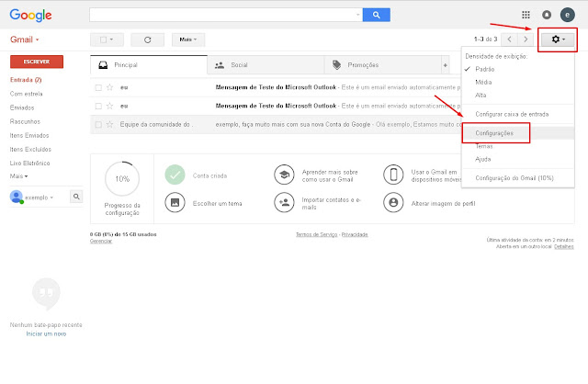The height and width of the screenshot is (384, 588).
Task: Open the notifications bell icon
Action: [x=547, y=15]
